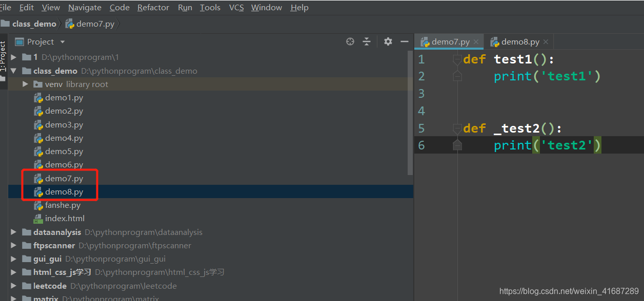
Task: Open the Navigate menu
Action: [x=85, y=7]
